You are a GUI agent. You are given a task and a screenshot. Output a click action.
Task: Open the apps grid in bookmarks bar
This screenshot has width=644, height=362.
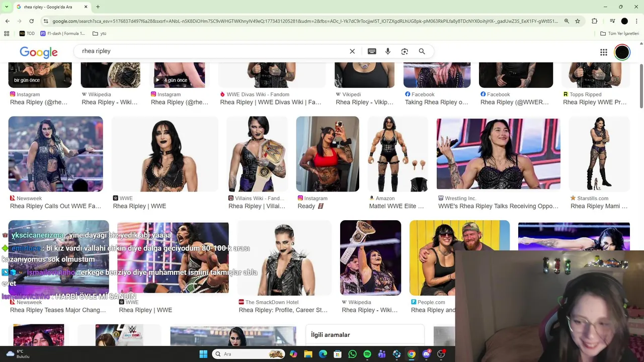(7, 34)
